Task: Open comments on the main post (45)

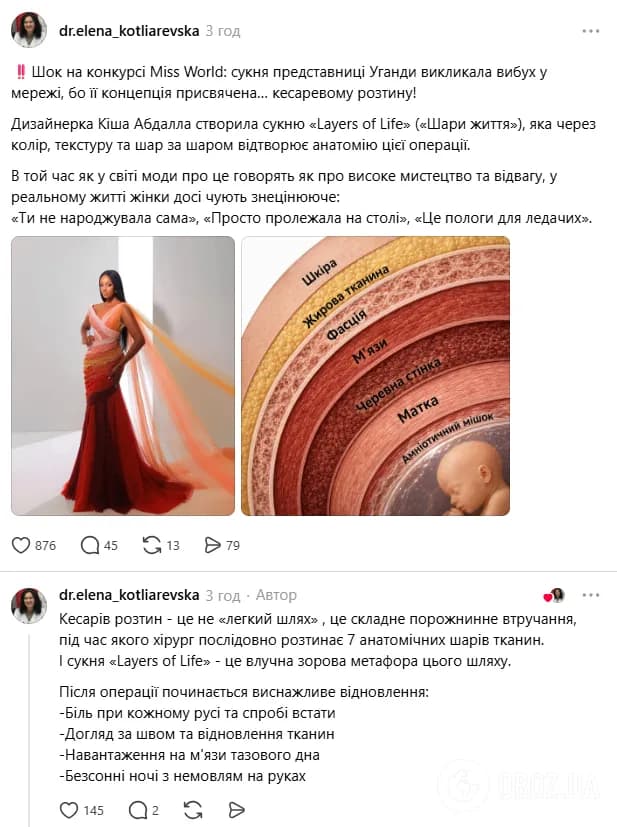Action: (90, 545)
